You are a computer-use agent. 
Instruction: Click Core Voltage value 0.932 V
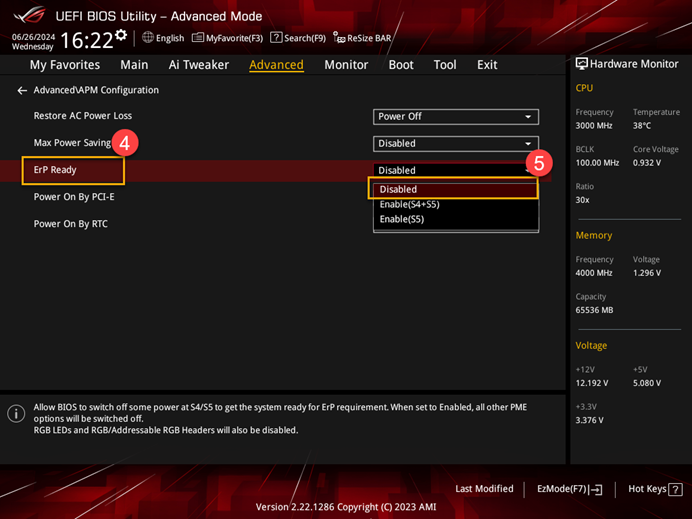(x=647, y=163)
